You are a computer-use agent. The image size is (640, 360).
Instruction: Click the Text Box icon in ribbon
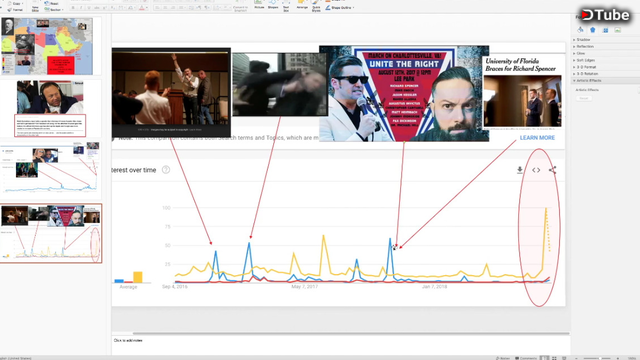tap(286, 5)
